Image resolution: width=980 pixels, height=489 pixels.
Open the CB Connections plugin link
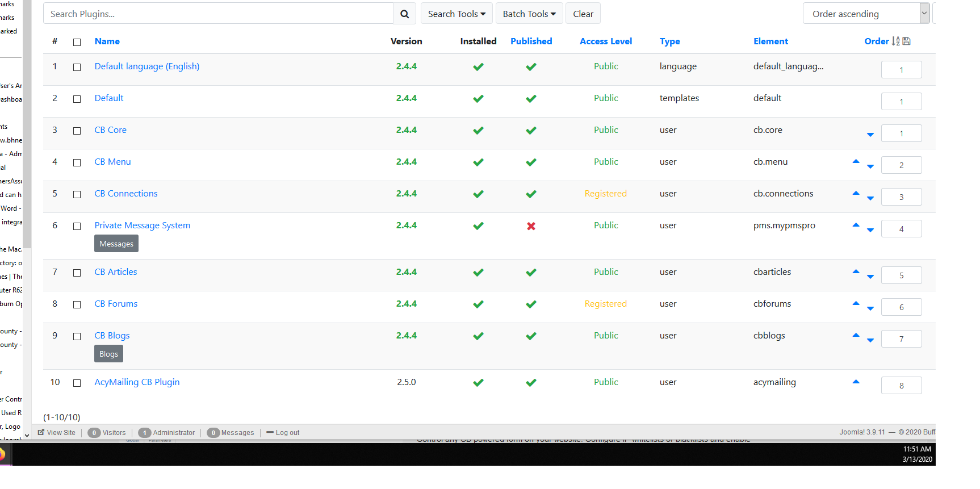[x=126, y=194]
